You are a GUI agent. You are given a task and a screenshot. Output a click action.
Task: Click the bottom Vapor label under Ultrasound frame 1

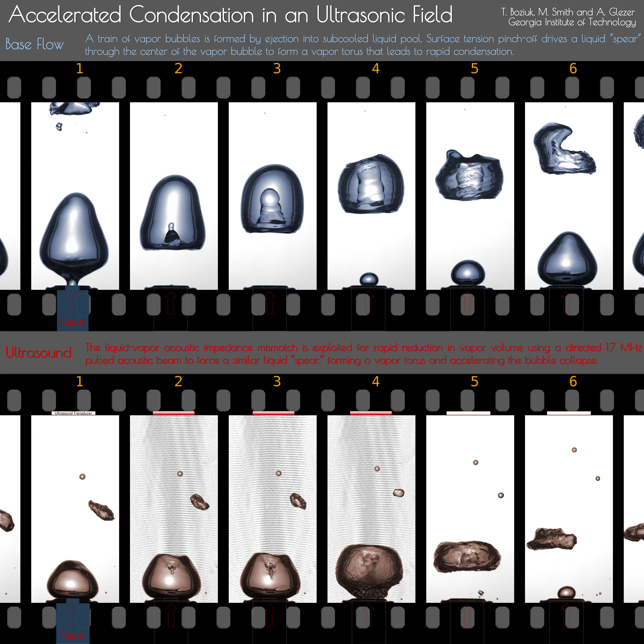(x=73, y=635)
